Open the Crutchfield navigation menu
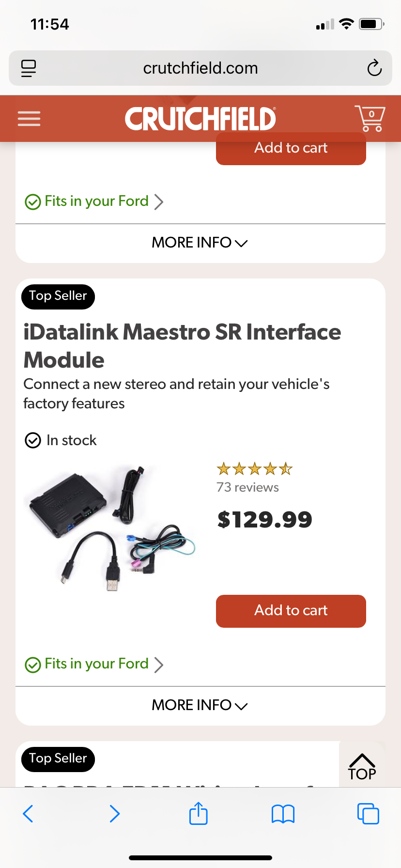 click(x=29, y=118)
